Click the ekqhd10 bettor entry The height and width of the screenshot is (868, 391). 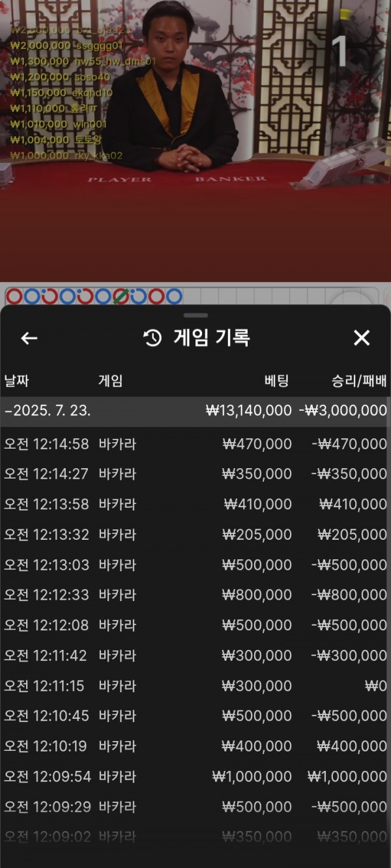click(61, 92)
